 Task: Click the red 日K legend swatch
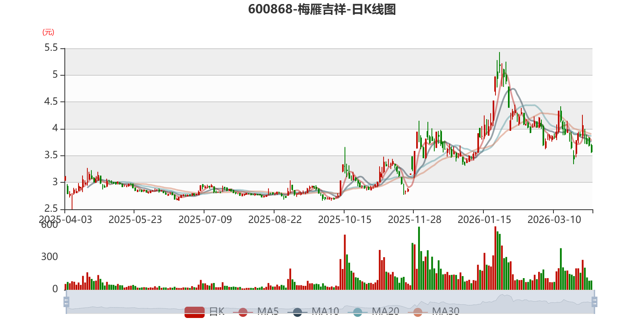pos(194,312)
